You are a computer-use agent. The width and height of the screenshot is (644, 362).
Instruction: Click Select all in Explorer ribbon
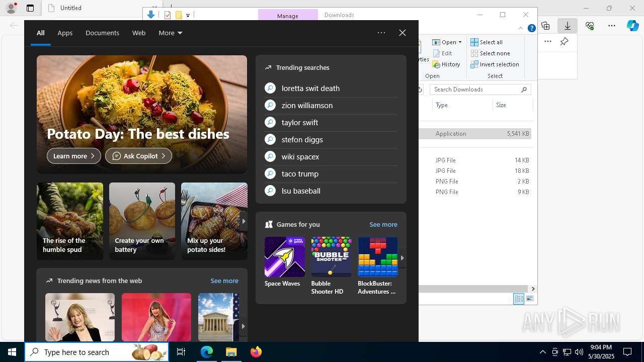click(x=487, y=42)
